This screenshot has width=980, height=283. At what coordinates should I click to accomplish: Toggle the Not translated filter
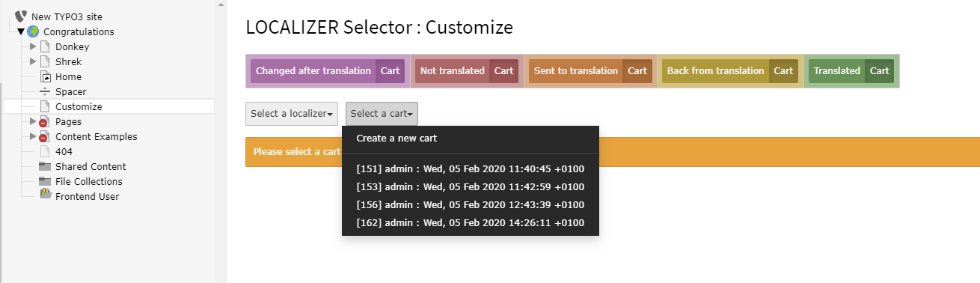(453, 71)
